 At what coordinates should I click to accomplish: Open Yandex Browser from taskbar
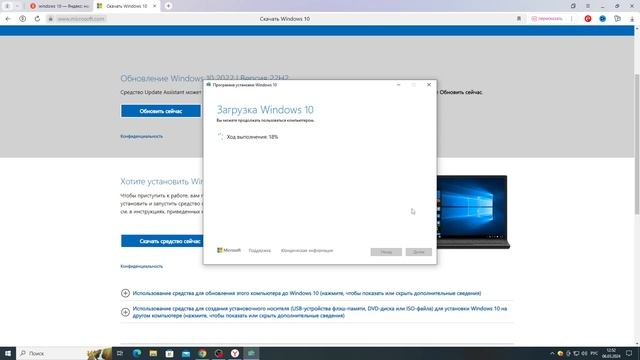(235, 353)
